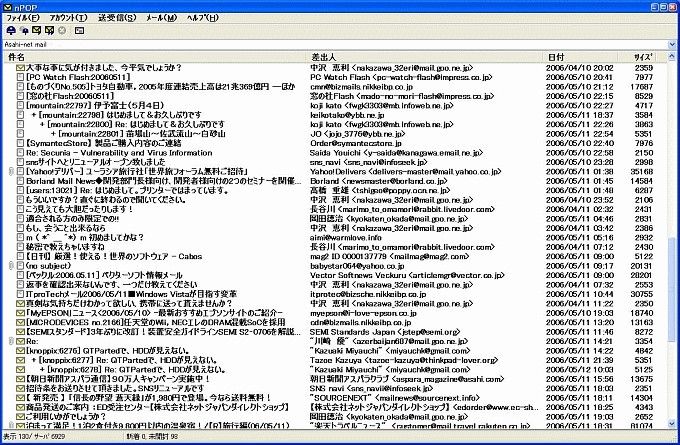Click sender Order@symantecstore.jp
The width and height of the screenshot is (680, 445).
point(356,143)
